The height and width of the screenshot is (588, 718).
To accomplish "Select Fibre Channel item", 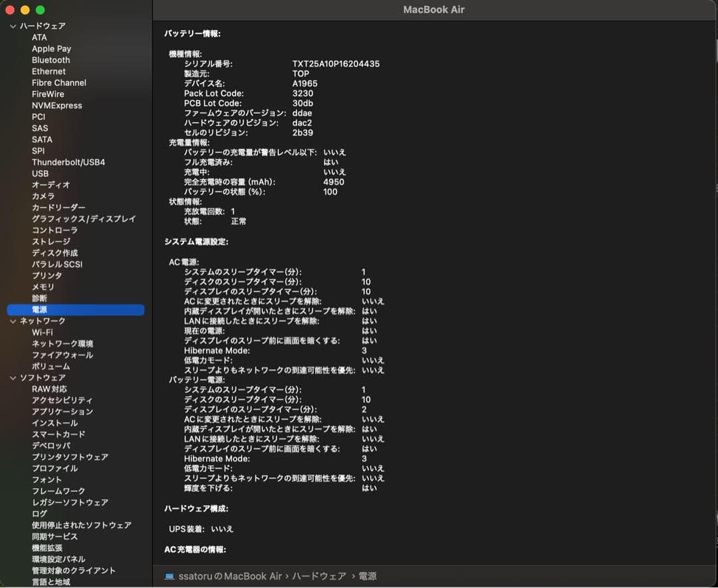I will pyautogui.click(x=59, y=83).
